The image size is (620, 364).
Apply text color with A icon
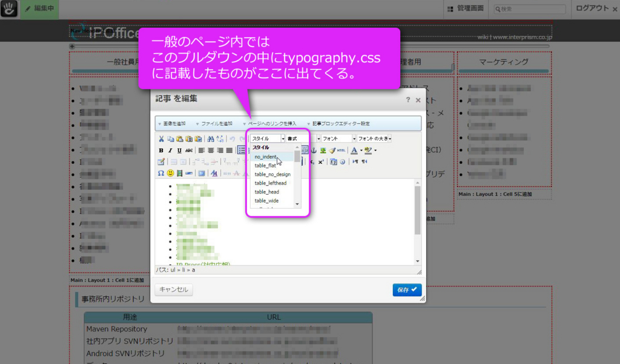(x=354, y=151)
